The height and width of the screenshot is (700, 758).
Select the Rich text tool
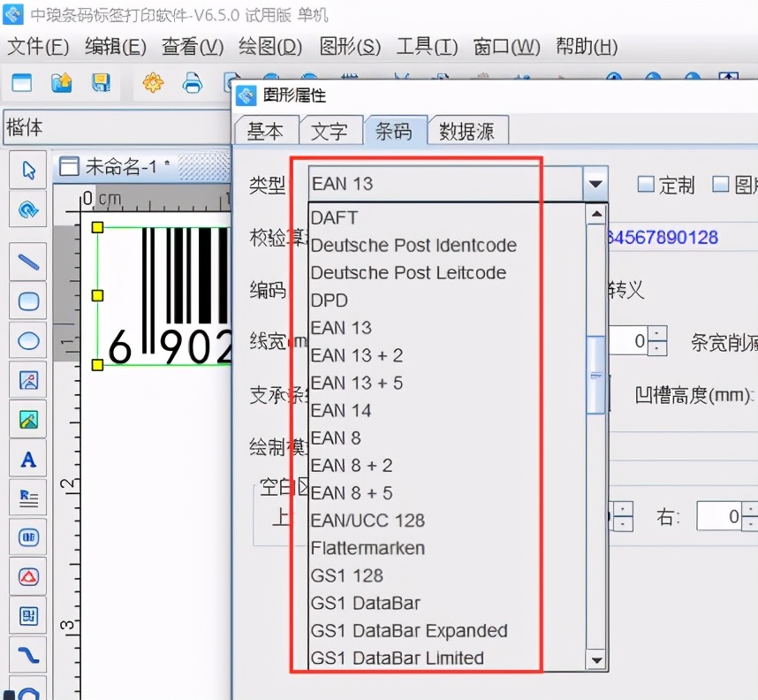[28, 498]
